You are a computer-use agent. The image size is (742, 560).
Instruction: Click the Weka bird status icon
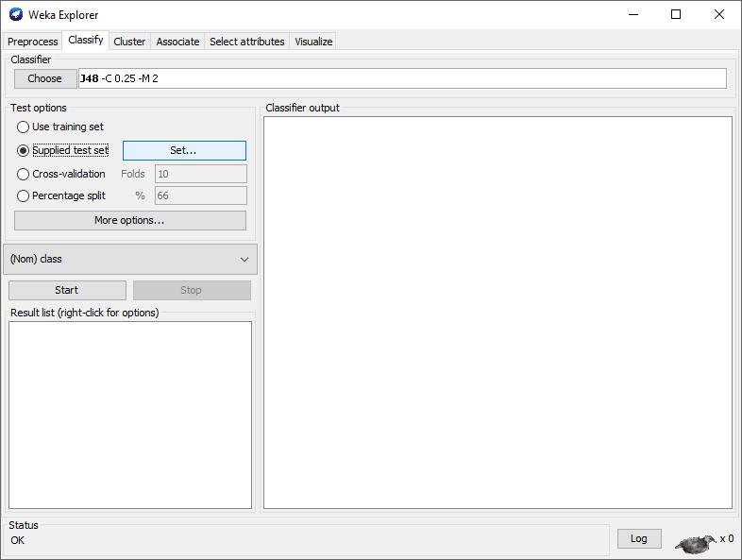tap(696, 543)
